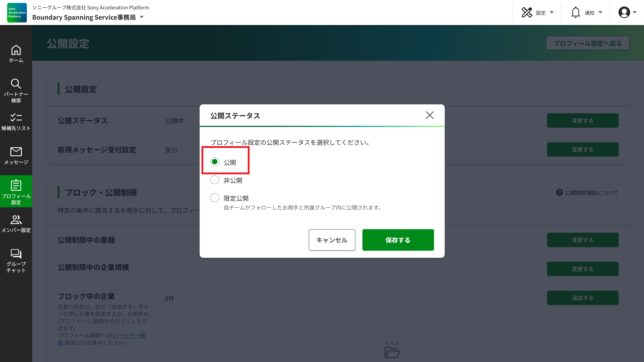Open the 設定 dropdown arrow
The width and height of the screenshot is (644, 362).
552,13
